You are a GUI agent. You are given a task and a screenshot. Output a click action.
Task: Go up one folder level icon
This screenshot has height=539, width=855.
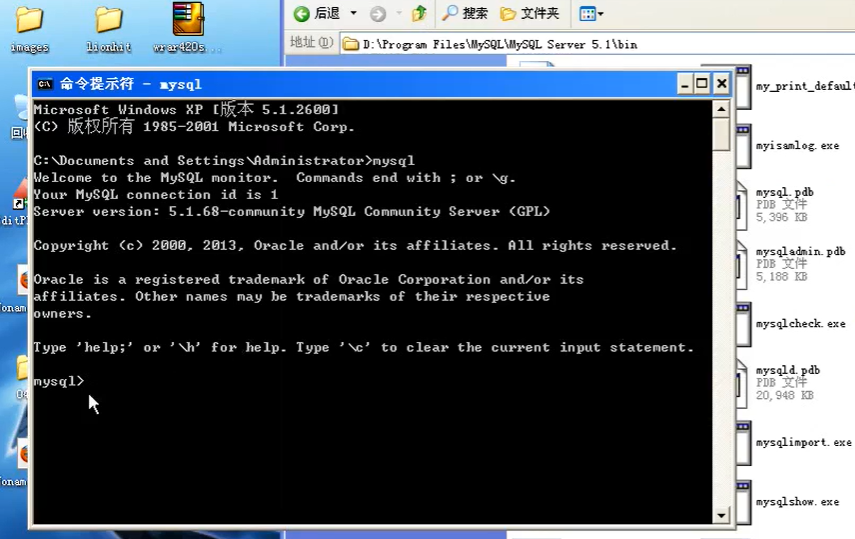[x=419, y=13]
